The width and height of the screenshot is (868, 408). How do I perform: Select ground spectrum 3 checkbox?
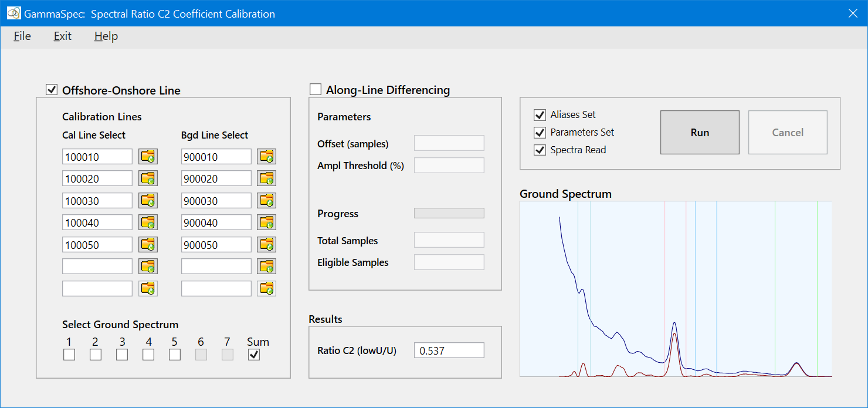tap(122, 355)
